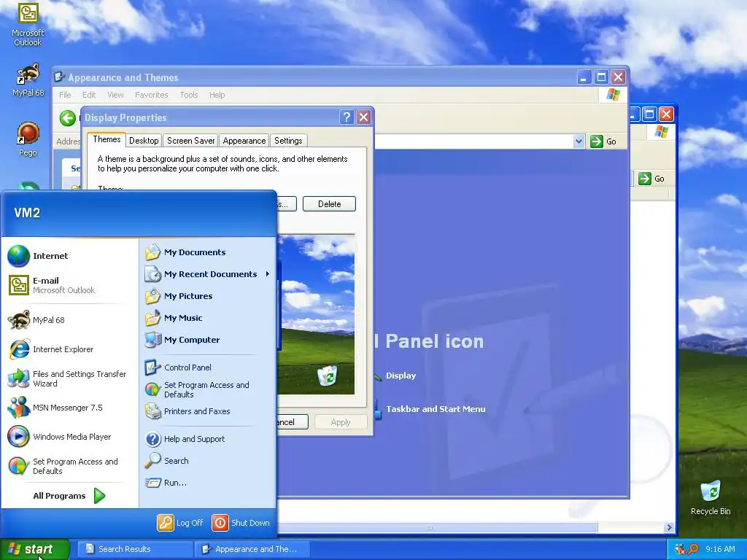Switch to Settings tab
The width and height of the screenshot is (747, 560).
(288, 141)
